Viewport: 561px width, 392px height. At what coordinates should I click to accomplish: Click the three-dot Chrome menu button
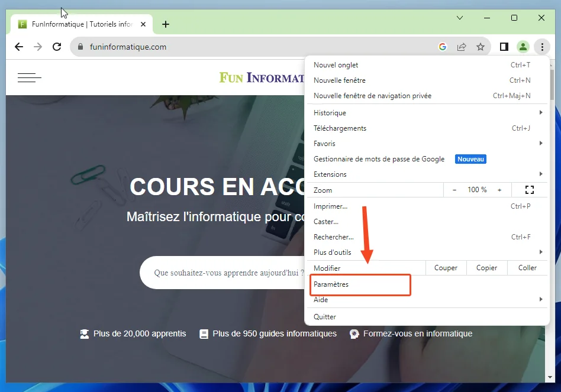pyautogui.click(x=542, y=47)
